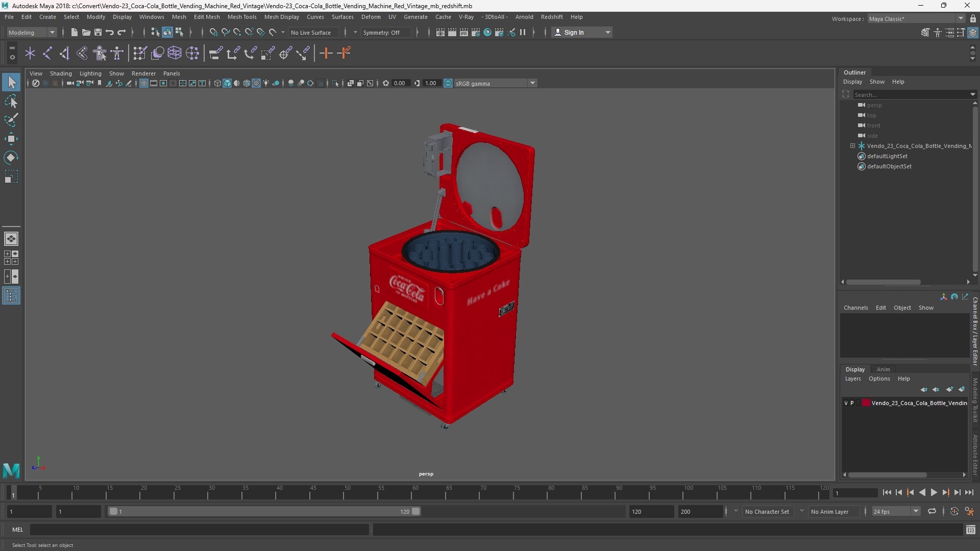Open the Mesh Tools menu
This screenshot has height=551, width=980.
coord(241,17)
